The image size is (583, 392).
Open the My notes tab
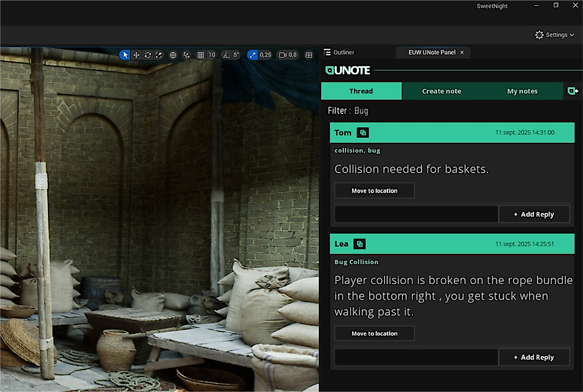522,91
